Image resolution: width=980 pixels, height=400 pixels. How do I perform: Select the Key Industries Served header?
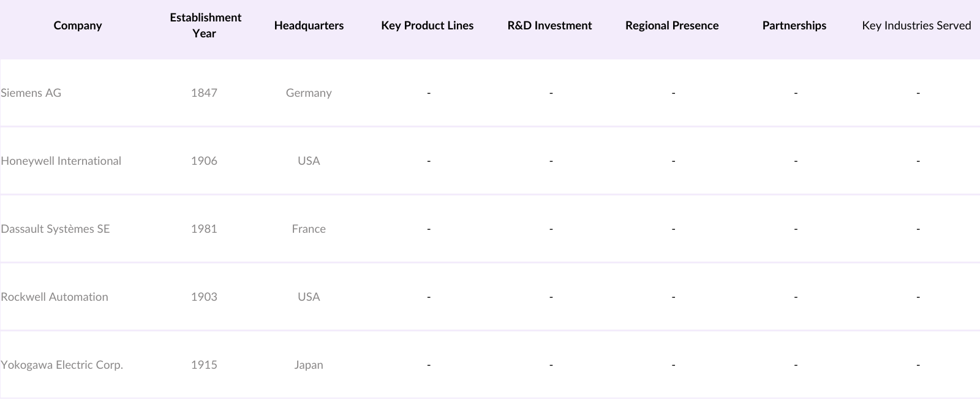click(x=916, y=26)
